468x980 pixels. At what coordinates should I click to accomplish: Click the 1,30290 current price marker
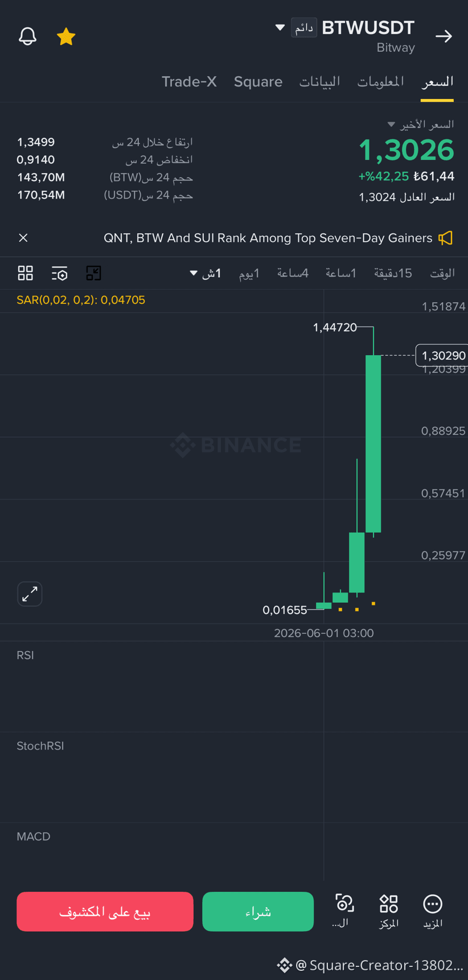tap(442, 355)
